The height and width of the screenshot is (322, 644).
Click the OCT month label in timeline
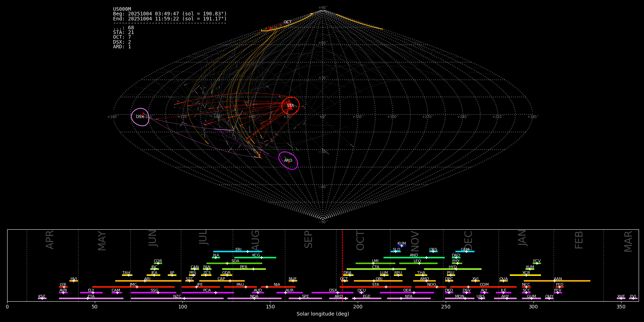(360, 240)
